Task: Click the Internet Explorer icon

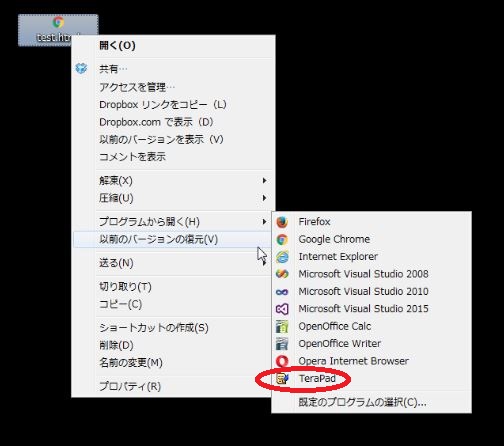Action: pos(282,257)
